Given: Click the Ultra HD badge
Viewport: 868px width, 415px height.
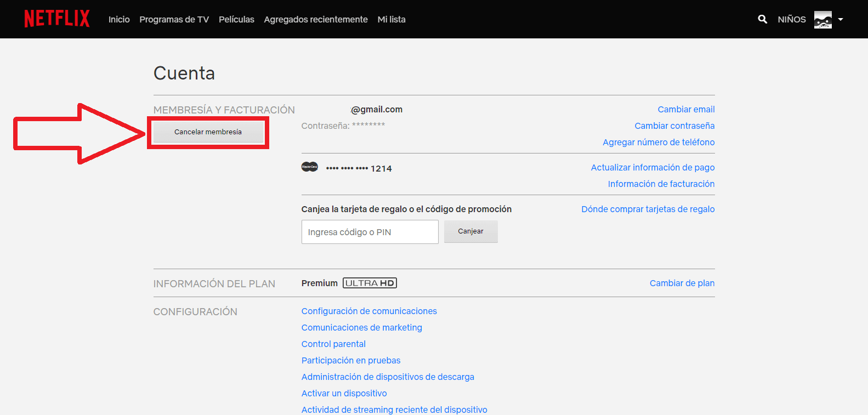Looking at the screenshot, I should (x=370, y=283).
